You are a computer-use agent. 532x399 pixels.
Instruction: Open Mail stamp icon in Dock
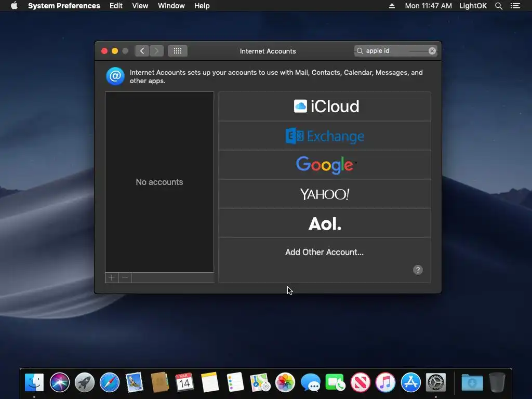pos(135,382)
